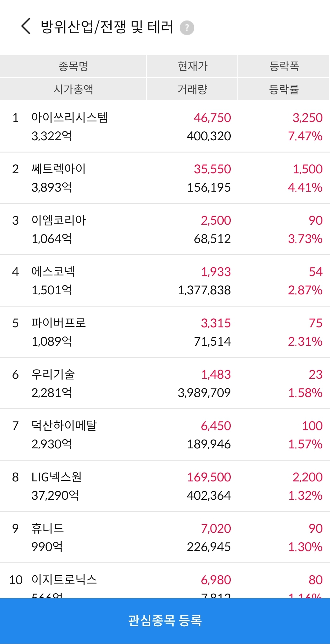Screen dimensions: 330x644
Task: Select 쎄트렉아이 stock entry
Action: coord(165,178)
